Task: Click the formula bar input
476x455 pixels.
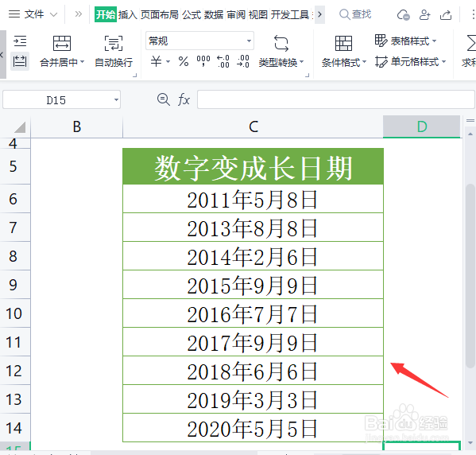Action: point(336,99)
